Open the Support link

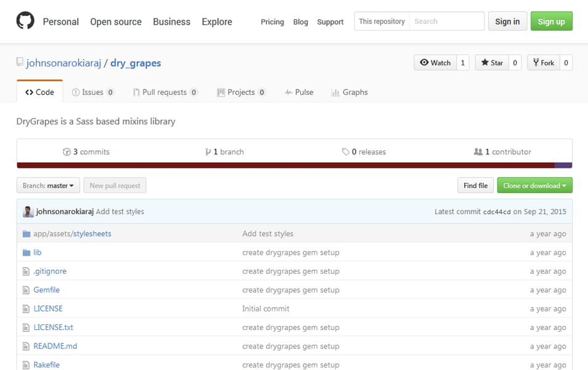pyautogui.click(x=330, y=22)
